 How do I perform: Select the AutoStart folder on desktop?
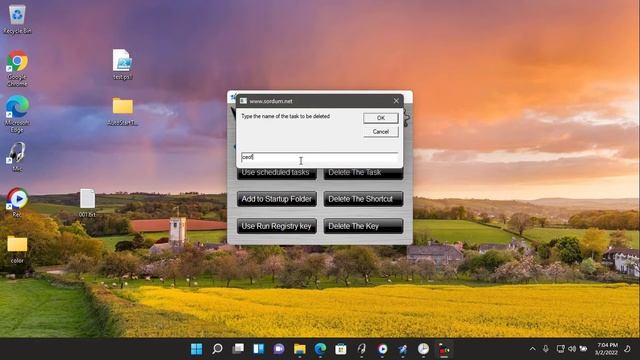pyautogui.click(x=122, y=111)
